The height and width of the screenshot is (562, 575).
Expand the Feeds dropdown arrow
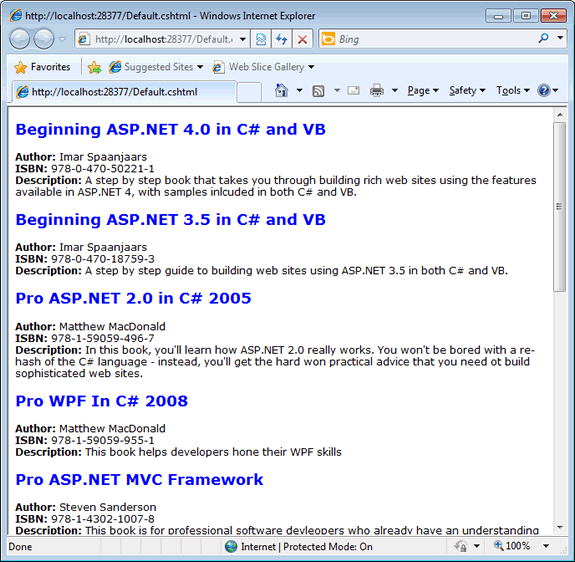point(337,90)
